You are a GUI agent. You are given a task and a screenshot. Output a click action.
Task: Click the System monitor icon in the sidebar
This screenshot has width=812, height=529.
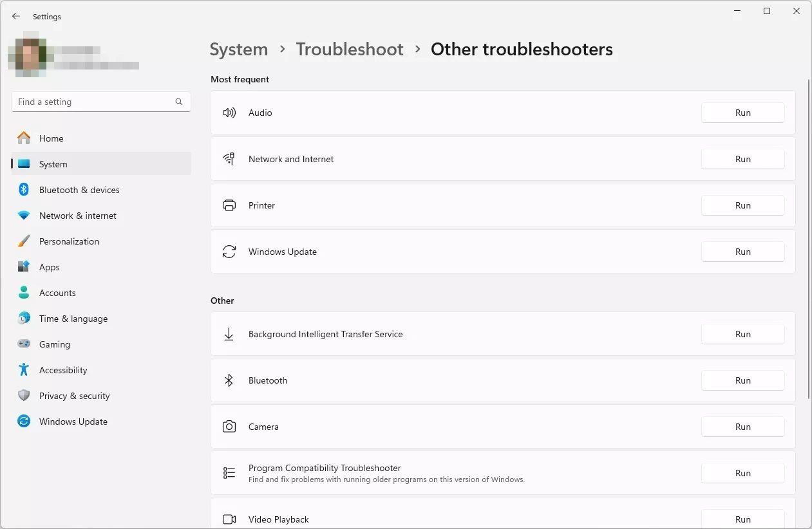(x=24, y=164)
